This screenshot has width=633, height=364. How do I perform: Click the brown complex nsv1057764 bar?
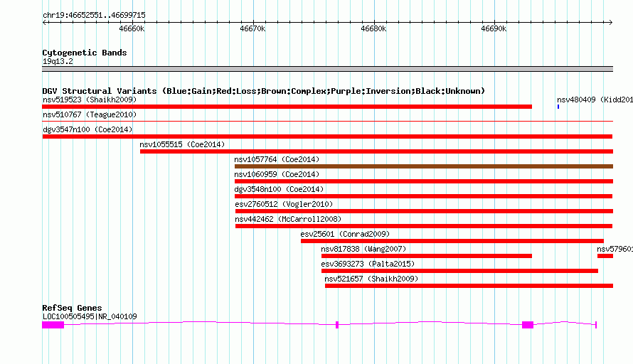[x=424, y=166]
